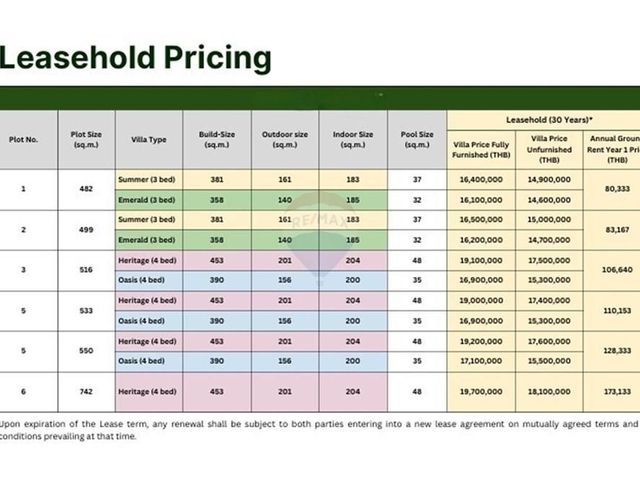640x480 pixels.
Task: Click the lease renewal footnote text
Action: pos(318,430)
